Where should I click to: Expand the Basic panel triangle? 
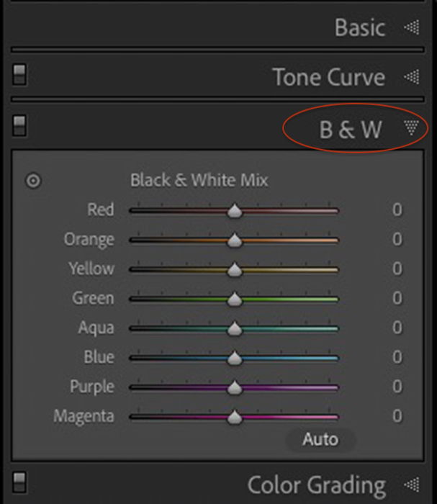(411, 28)
